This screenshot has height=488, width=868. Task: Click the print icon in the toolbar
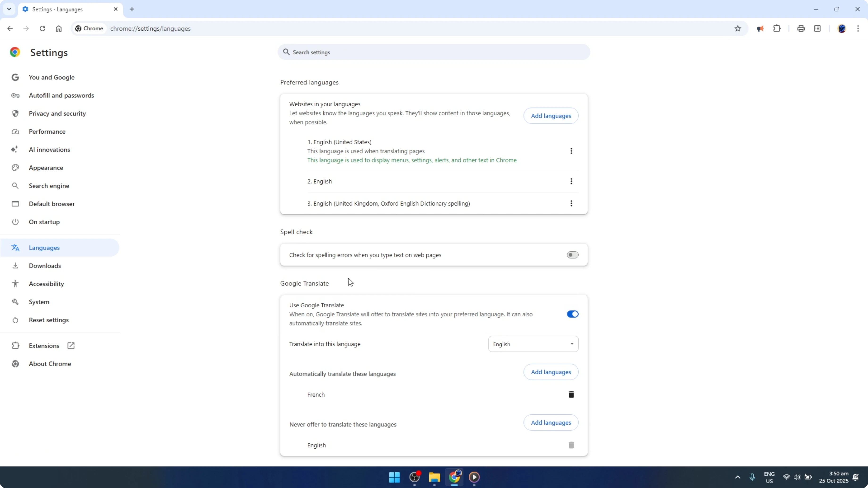801,28
